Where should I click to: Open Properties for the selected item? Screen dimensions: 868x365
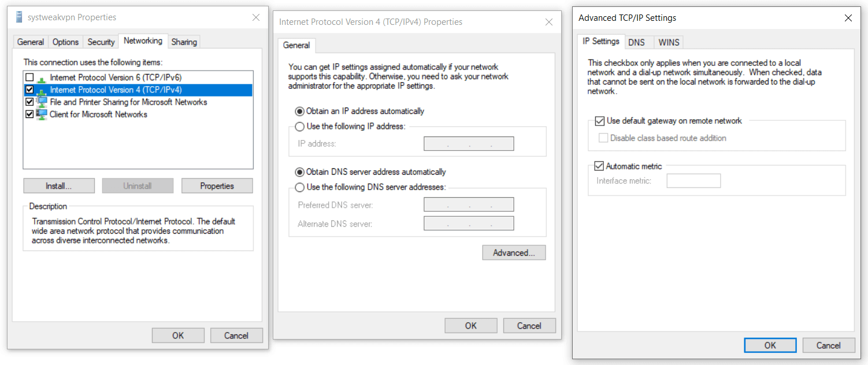click(217, 186)
